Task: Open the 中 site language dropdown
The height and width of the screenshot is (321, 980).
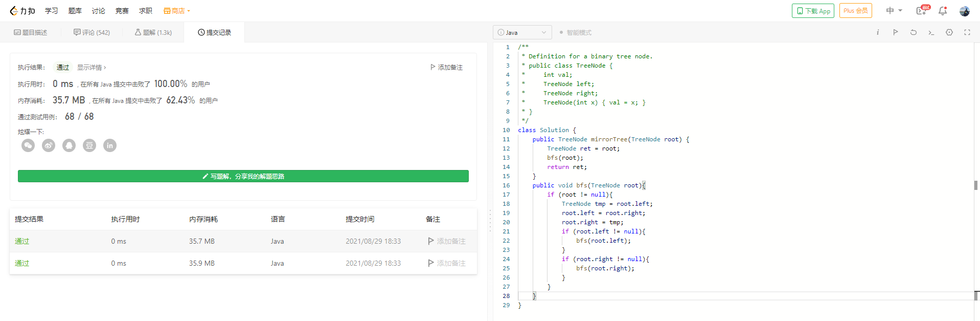Action: 894,11
